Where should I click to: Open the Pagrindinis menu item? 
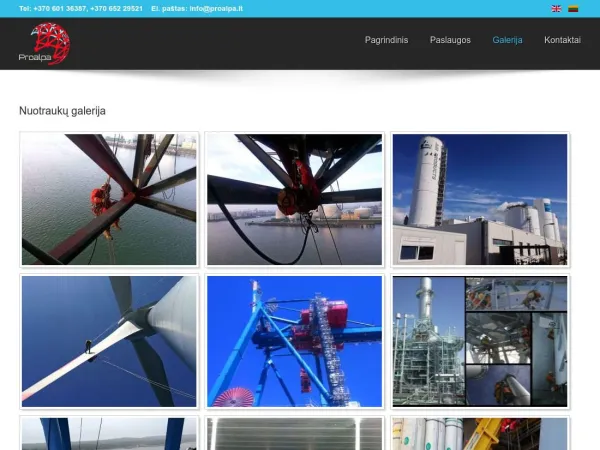(x=386, y=40)
